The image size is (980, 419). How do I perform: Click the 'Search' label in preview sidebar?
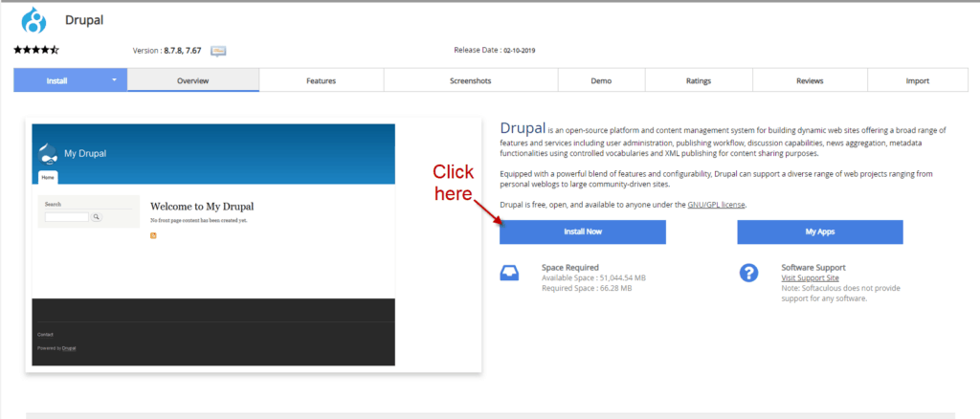(x=54, y=204)
